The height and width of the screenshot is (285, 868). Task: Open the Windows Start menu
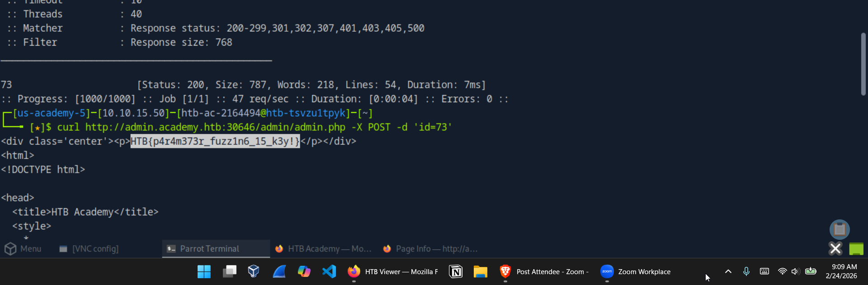[x=204, y=271]
